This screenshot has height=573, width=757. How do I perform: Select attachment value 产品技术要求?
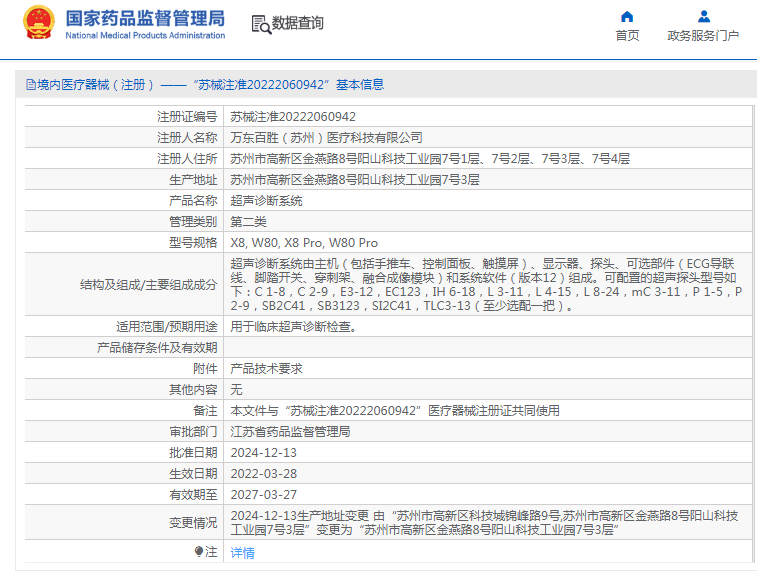pyautogui.click(x=266, y=369)
